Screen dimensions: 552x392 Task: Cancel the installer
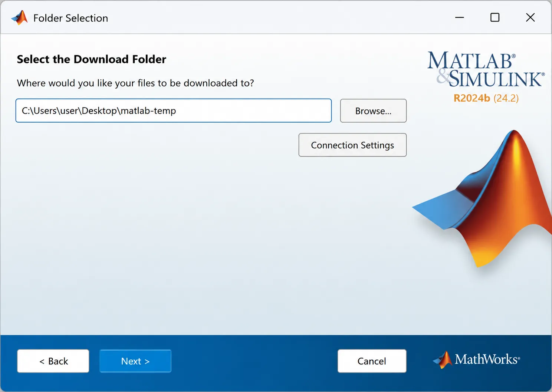372,361
